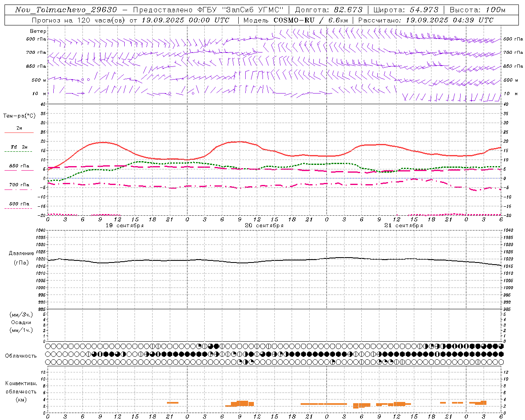The width and height of the screenshot is (525, 420).
Task: Click the Конвективн. panel label
Action: pyautogui.click(x=21, y=383)
